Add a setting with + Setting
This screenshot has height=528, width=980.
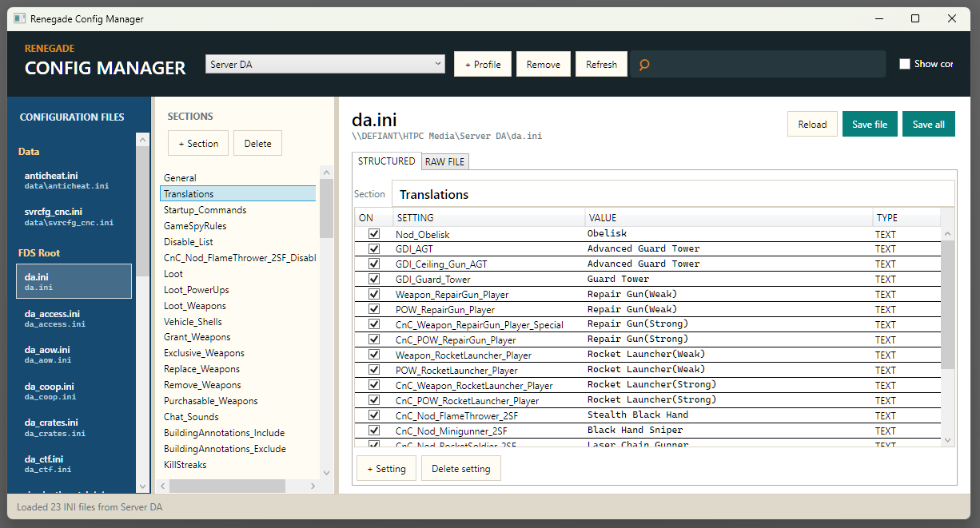pyautogui.click(x=386, y=468)
